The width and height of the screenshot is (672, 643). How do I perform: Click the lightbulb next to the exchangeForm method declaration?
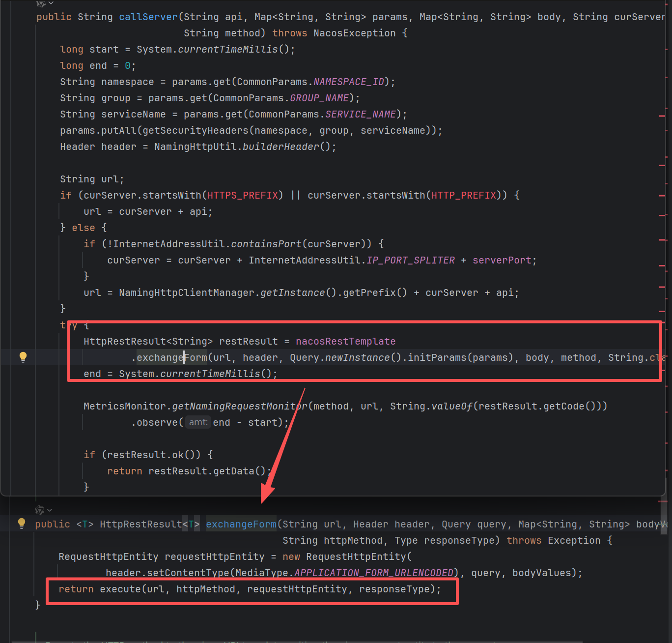coord(22,523)
